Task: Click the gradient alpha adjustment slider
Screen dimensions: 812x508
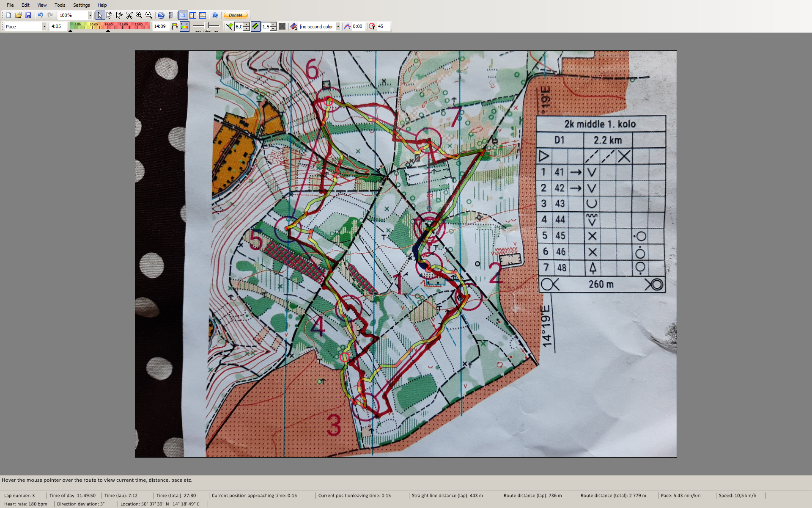Action: [x=206, y=26]
